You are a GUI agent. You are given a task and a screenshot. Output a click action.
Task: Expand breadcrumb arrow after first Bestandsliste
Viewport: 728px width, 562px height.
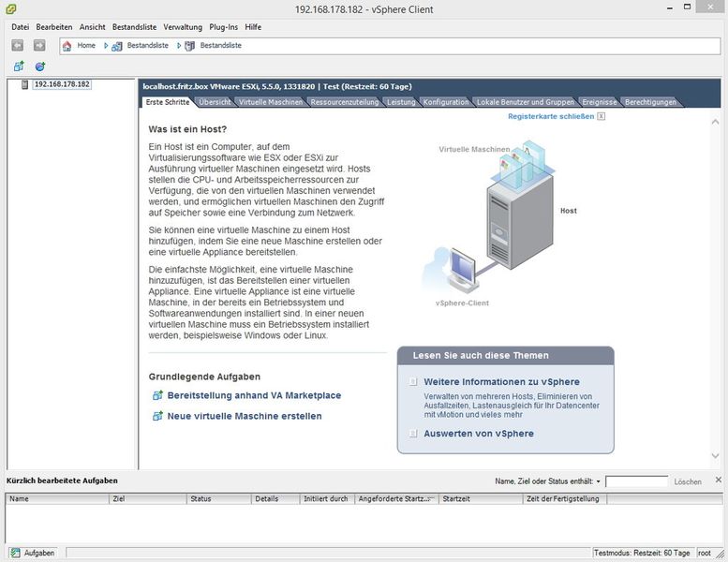pos(178,46)
